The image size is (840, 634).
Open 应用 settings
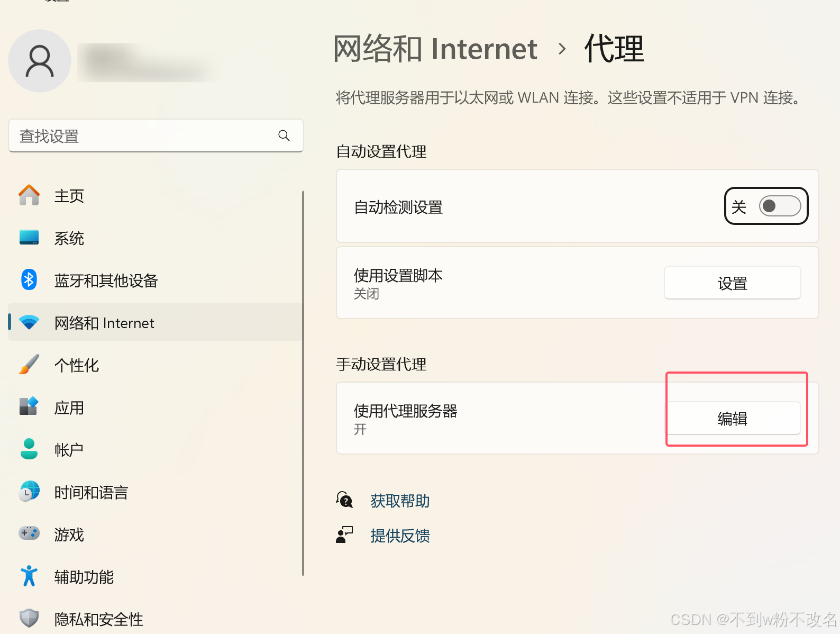pyautogui.click(x=156, y=407)
